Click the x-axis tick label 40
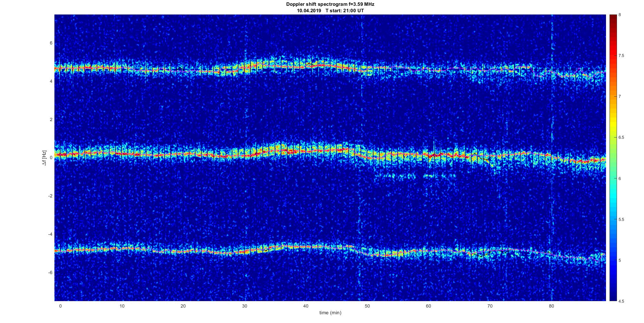 point(306,306)
